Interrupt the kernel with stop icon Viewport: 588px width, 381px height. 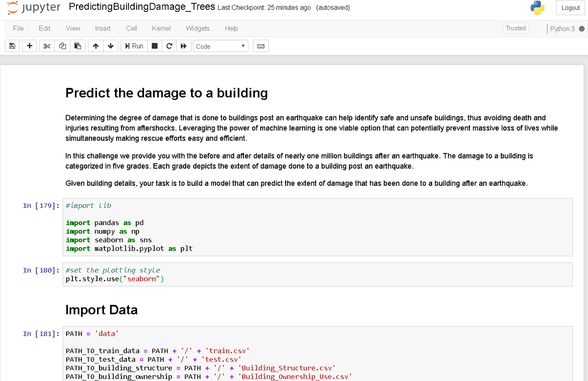154,46
